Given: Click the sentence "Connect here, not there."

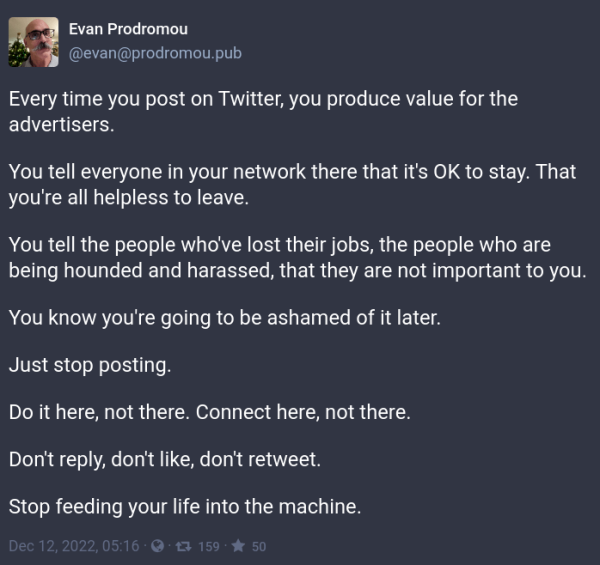Looking at the screenshot, I should pyautogui.click(x=303, y=412).
